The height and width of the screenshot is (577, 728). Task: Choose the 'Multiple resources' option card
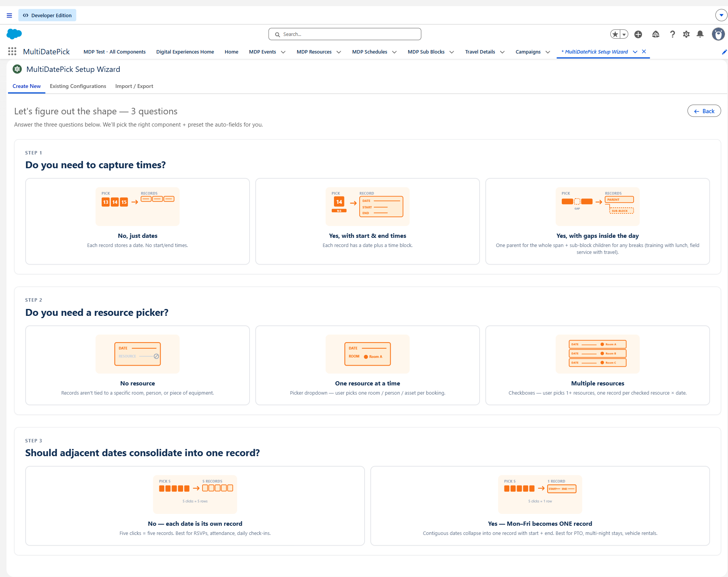click(598, 365)
